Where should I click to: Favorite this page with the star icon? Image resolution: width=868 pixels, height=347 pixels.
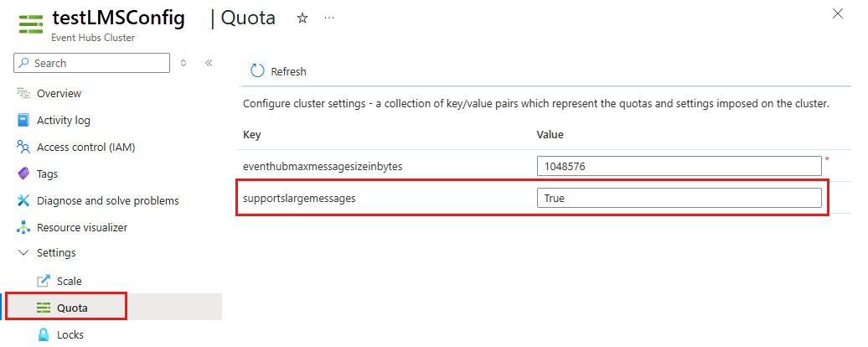point(302,18)
